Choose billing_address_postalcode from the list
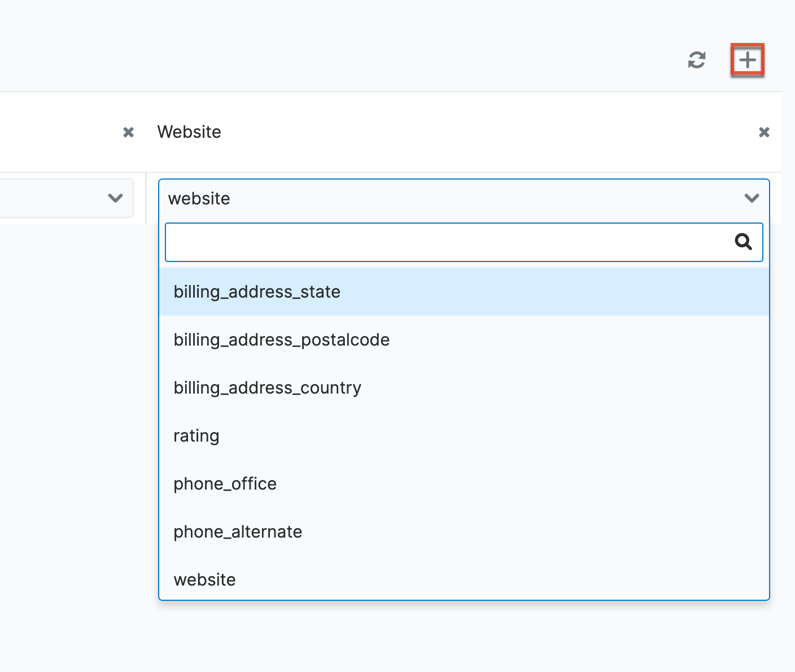 click(281, 340)
